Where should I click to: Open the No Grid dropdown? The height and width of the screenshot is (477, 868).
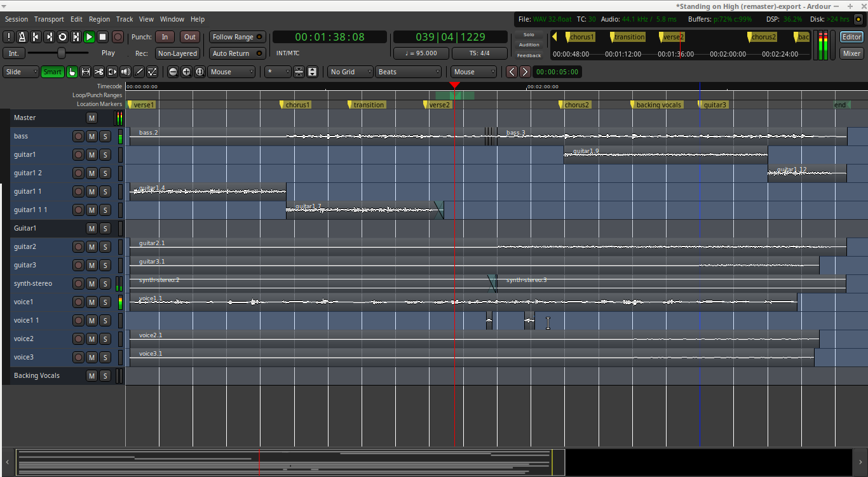(x=350, y=72)
